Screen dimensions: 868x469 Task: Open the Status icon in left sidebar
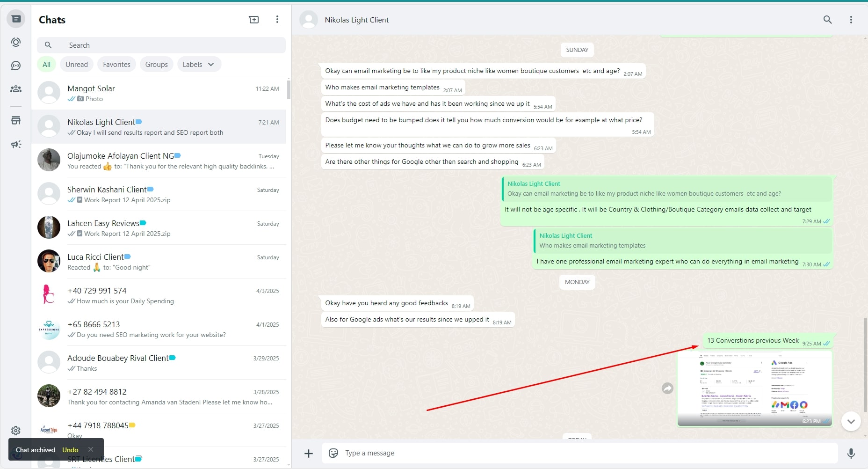(16, 42)
